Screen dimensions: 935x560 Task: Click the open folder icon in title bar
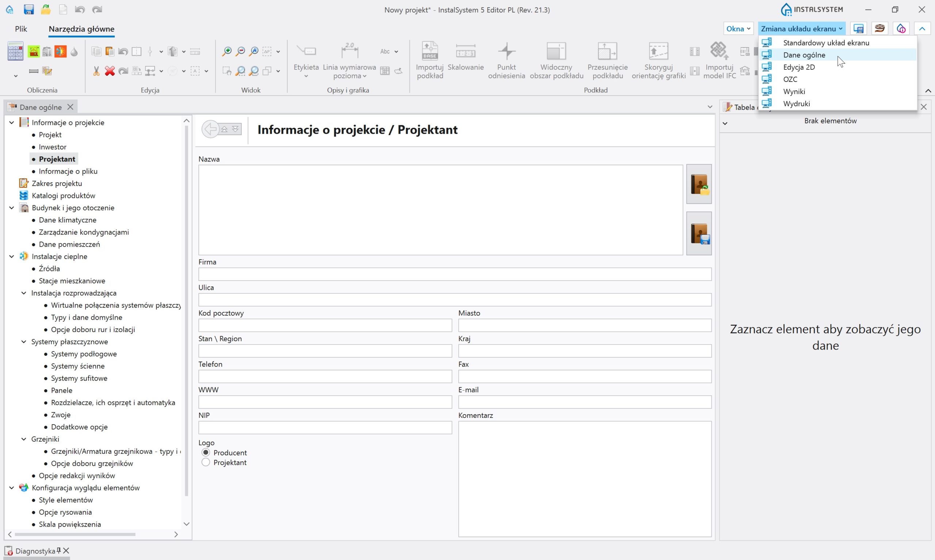pos(46,9)
